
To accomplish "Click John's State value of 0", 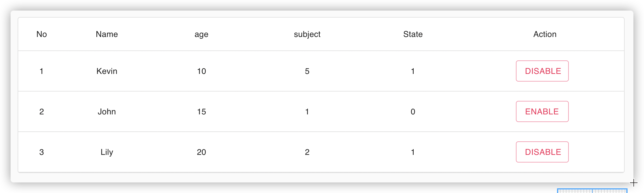I will point(412,111).
